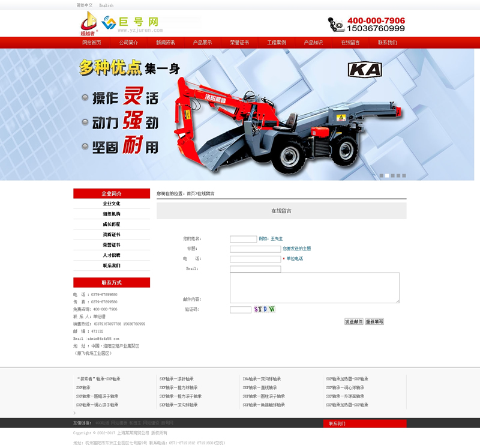
Task: Click the small arrow below the product links
Action: [x=74, y=413]
